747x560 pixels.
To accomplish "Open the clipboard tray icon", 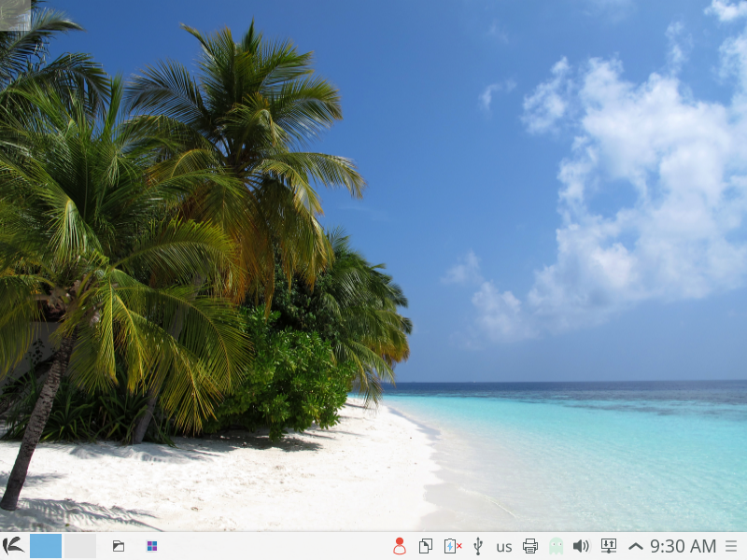I will 426,546.
